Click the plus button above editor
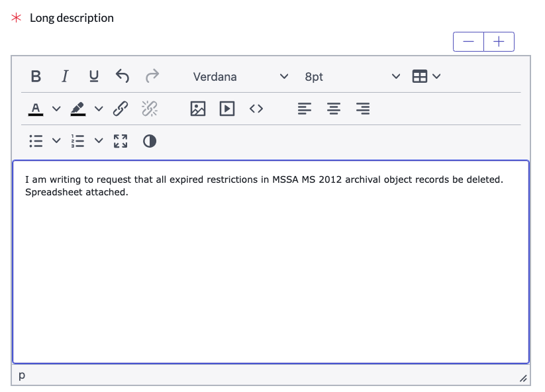Viewport: 545px width, 392px height. [x=499, y=42]
